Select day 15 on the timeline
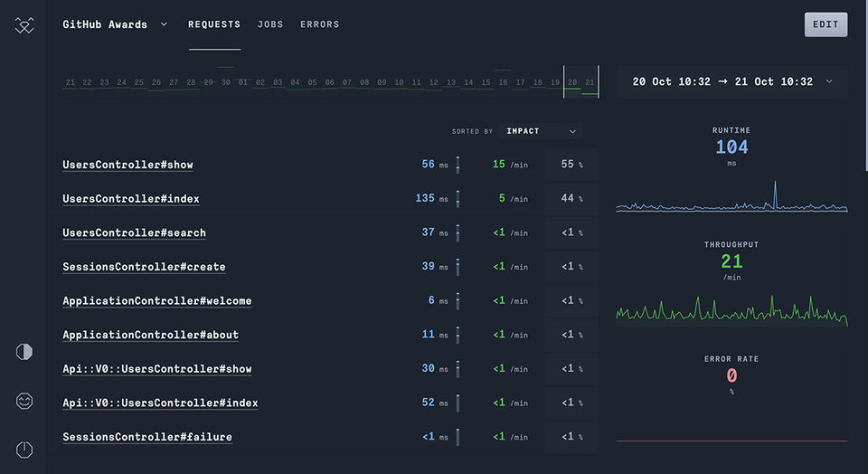This screenshot has width=868, height=474. click(x=486, y=82)
